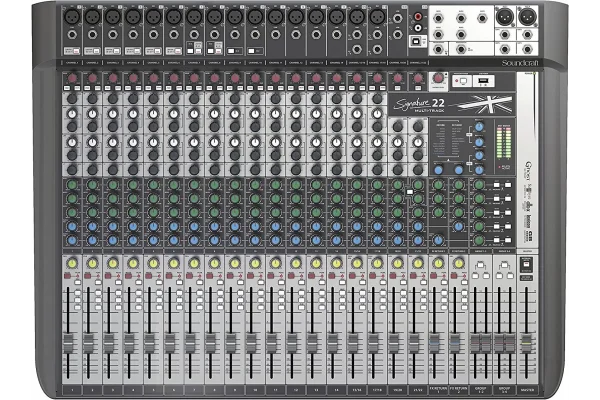The image size is (600, 400).
Task: Click the USB type-B port on rear panel
Action: pyautogui.click(x=415, y=40)
